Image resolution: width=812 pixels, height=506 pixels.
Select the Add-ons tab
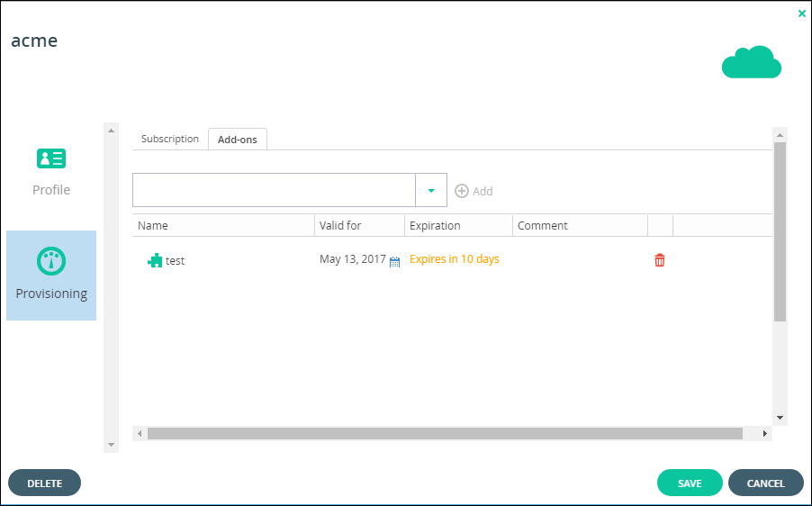tap(237, 140)
